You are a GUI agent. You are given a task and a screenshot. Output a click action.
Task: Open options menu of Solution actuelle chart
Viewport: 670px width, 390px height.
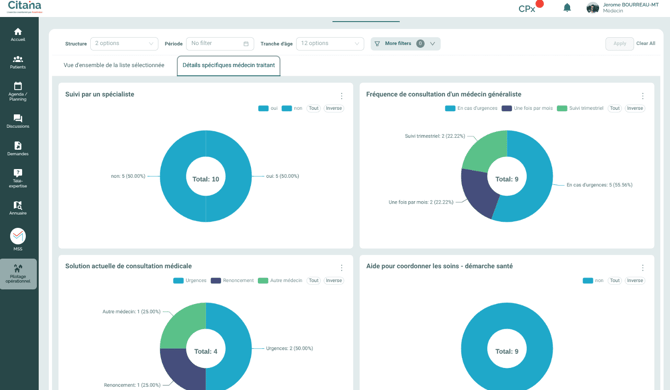(x=341, y=268)
